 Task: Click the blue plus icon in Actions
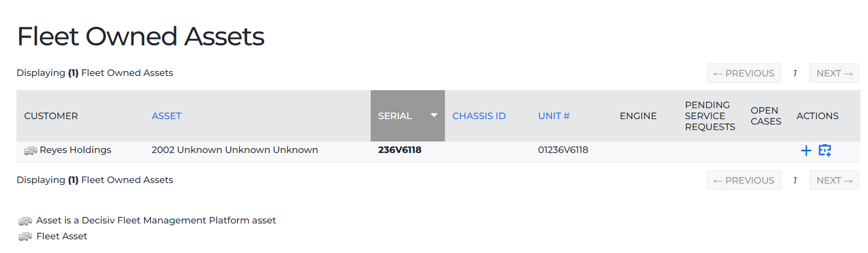806,151
